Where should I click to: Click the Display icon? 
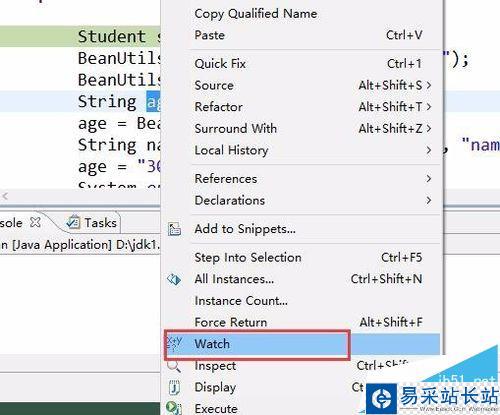coord(174,387)
